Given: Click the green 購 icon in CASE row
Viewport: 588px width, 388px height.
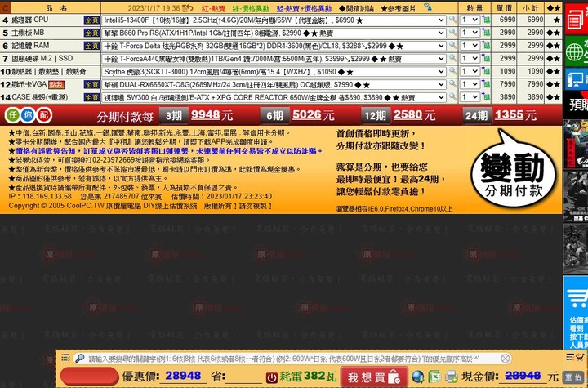Looking at the screenshot, I should [x=487, y=97].
